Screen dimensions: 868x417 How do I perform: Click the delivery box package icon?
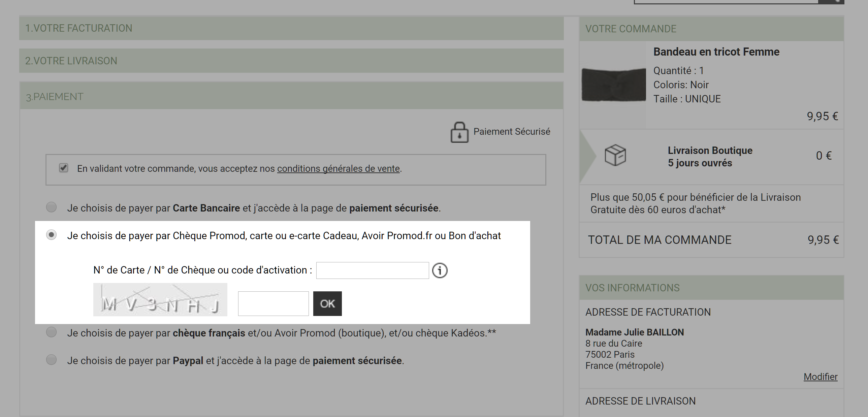tap(615, 155)
